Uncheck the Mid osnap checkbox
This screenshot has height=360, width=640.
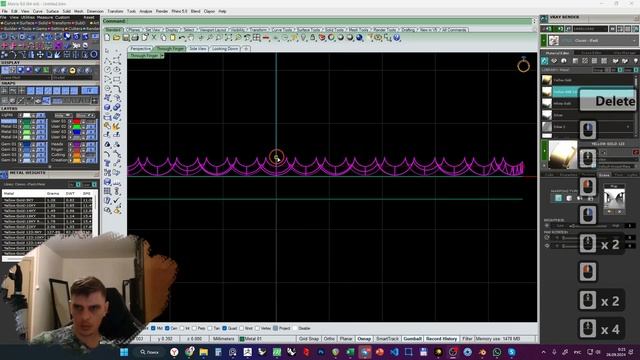click(153, 328)
